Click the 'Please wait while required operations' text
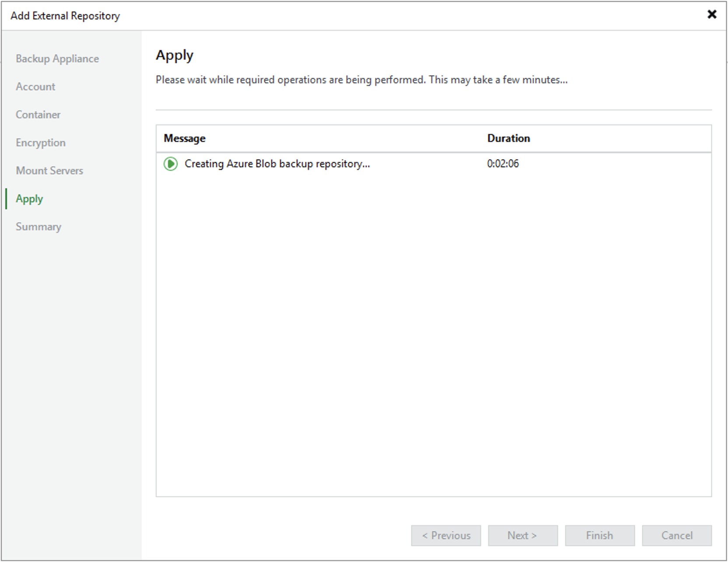This screenshot has height=562, width=728. click(361, 80)
